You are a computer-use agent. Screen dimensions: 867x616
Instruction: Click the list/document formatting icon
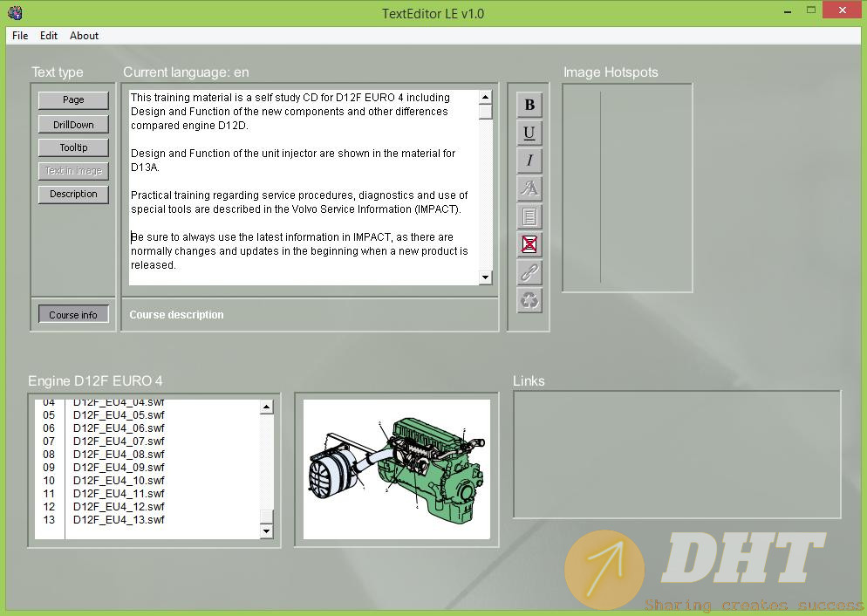529,216
